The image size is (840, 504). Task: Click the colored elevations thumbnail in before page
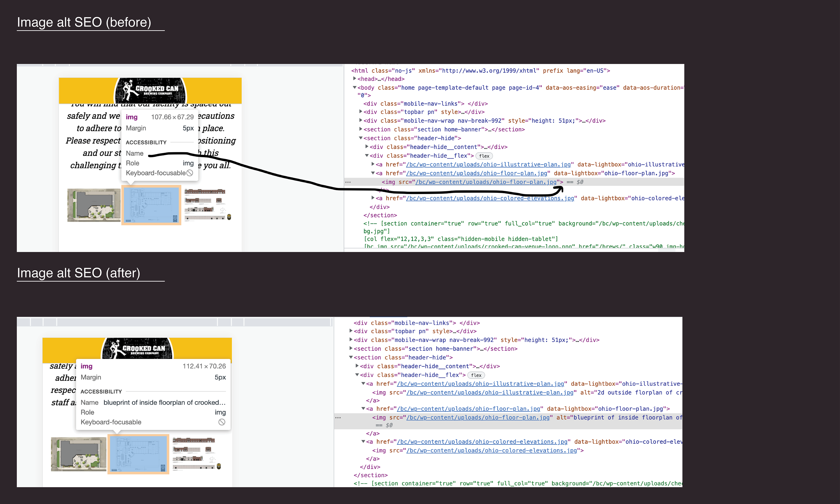(x=208, y=205)
